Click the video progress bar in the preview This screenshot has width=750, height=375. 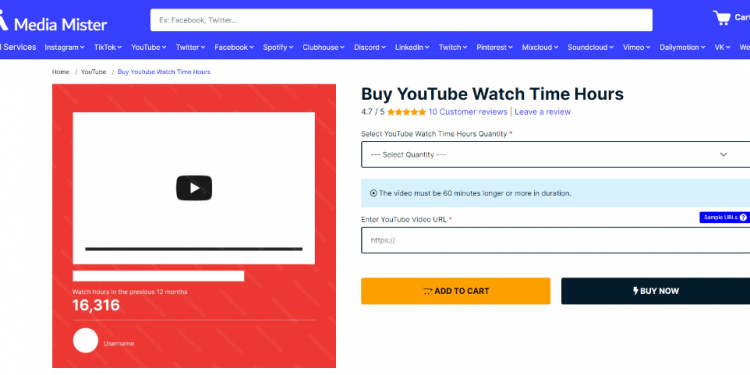click(194, 249)
